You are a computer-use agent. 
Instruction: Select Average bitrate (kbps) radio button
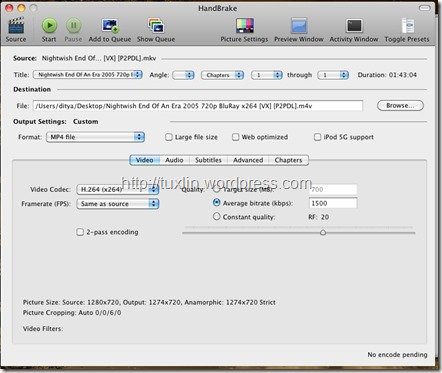point(216,203)
